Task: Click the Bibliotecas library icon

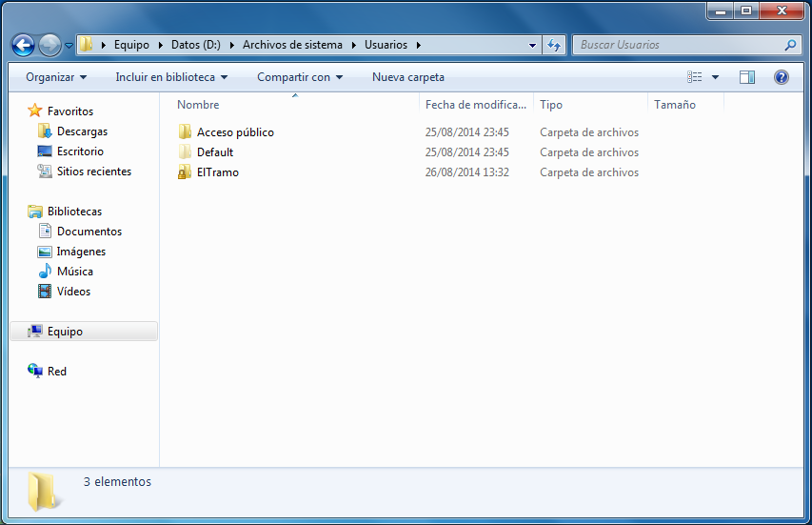Action: (34, 211)
